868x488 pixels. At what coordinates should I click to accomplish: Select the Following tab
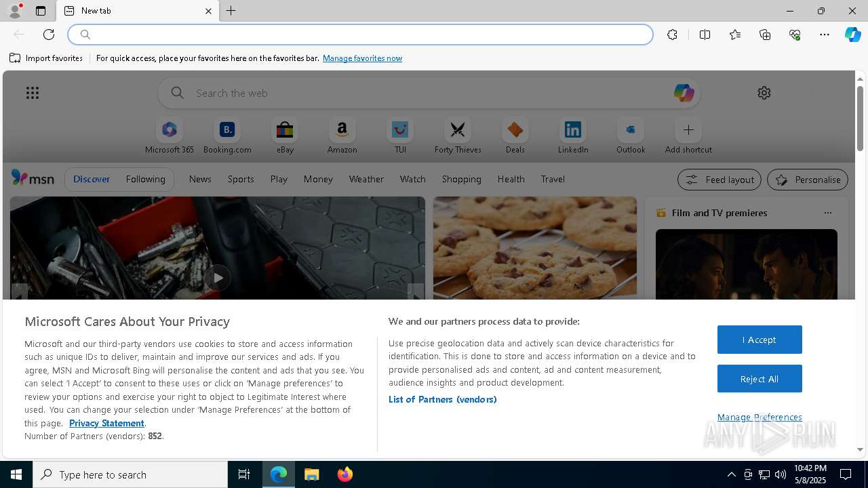[145, 179]
